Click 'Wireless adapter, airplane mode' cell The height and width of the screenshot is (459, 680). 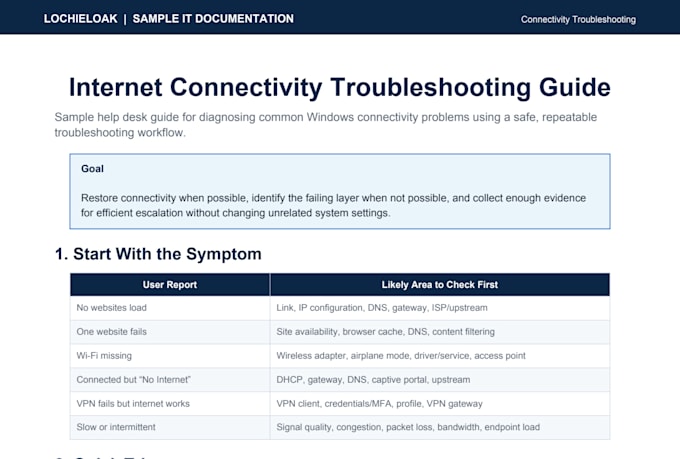tap(440, 356)
